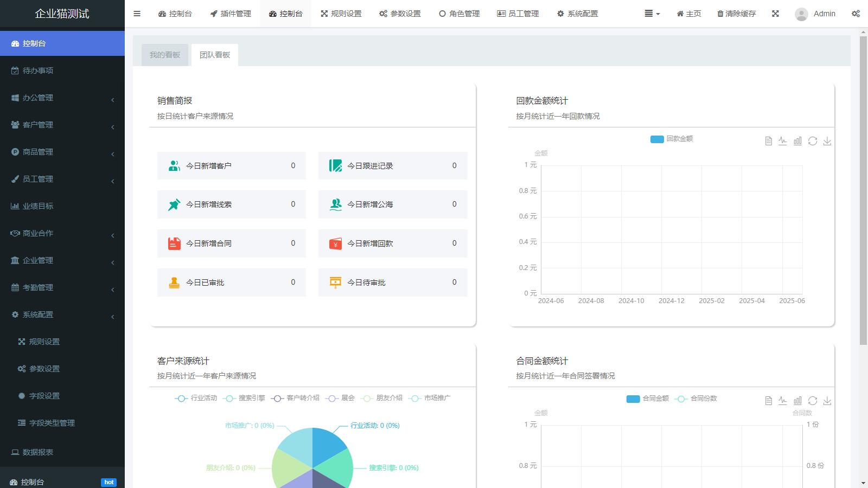Click the hamburger sidebar collapse icon
The image size is (868, 488).
(x=137, y=14)
